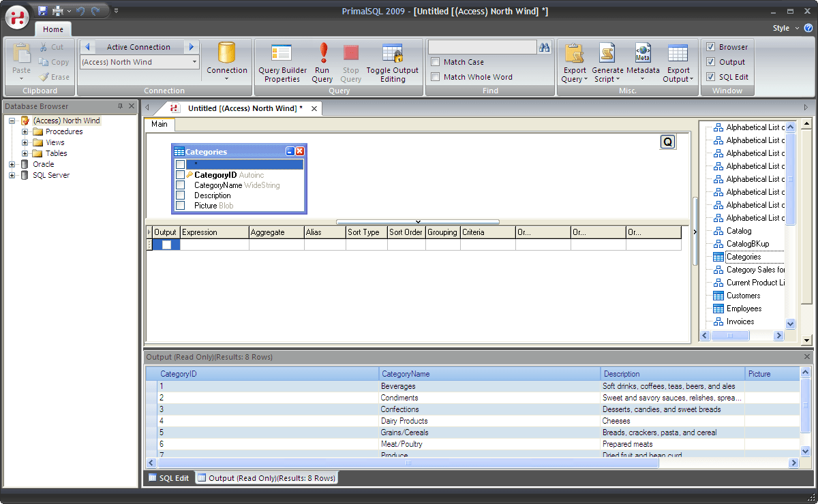Open the (Access) North Wind connection dropdown
The image size is (818, 504).
pos(196,61)
